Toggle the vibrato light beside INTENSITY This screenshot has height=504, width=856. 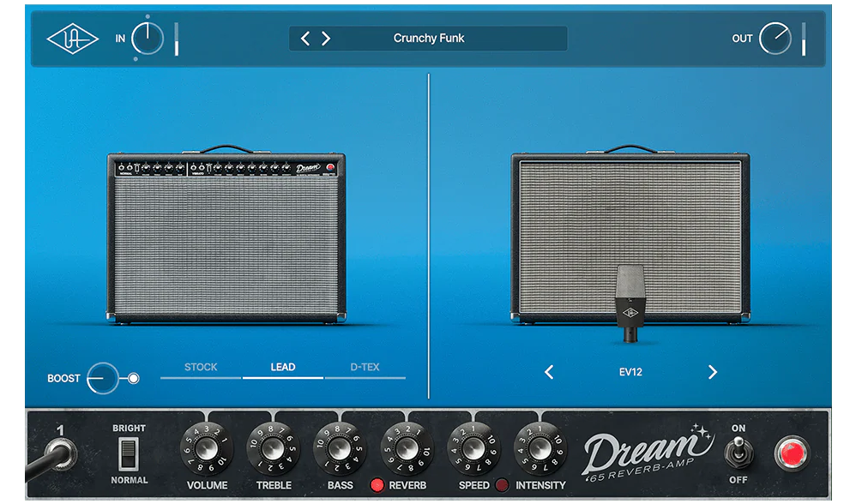pyautogui.click(x=502, y=485)
